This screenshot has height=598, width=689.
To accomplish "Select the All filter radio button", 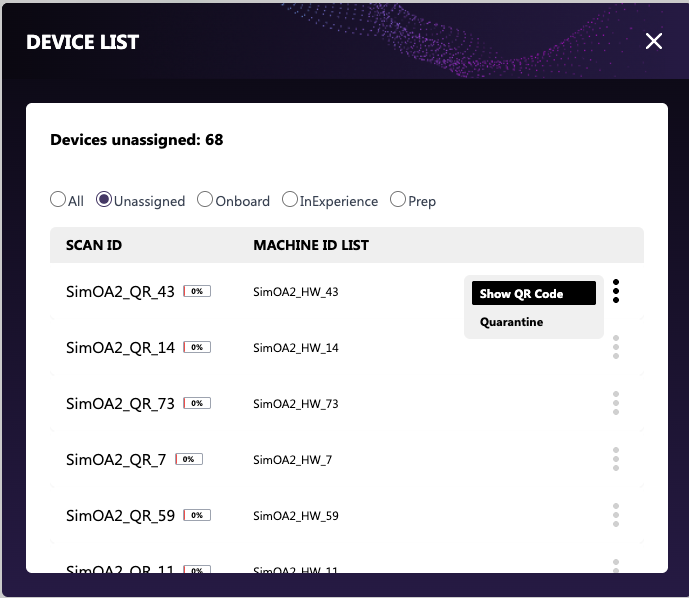I will (x=58, y=200).
